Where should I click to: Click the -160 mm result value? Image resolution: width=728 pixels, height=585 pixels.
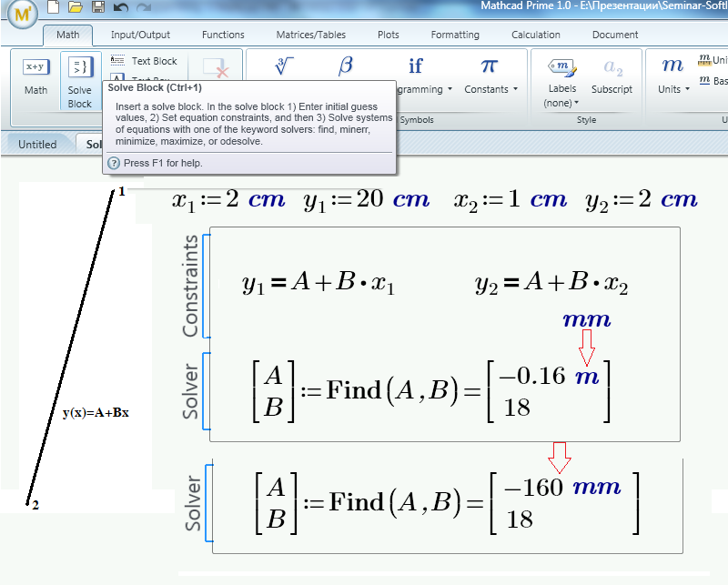pyautogui.click(x=561, y=487)
